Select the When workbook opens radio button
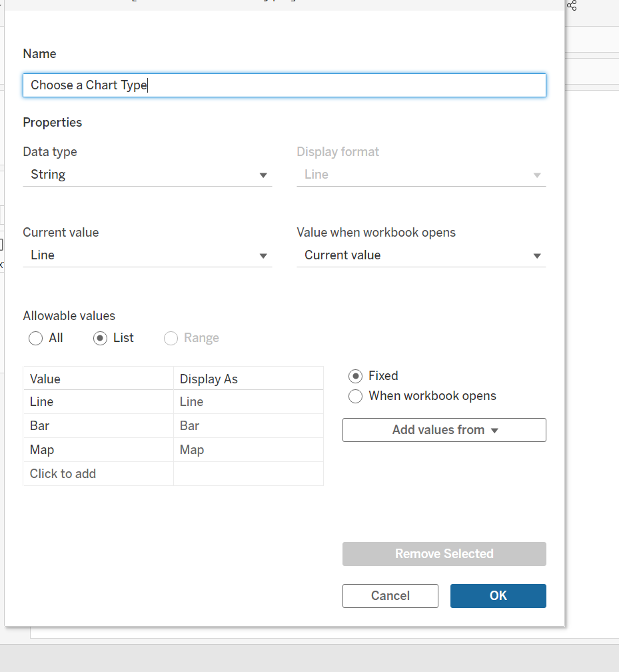Viewport: 619px width, 672px height. (356, 396)
